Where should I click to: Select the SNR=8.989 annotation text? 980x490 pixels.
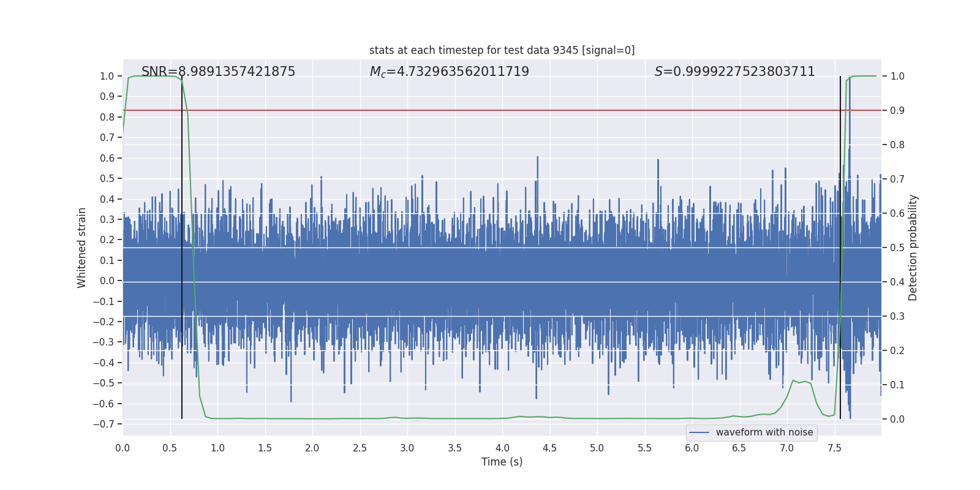click(218, 72)
